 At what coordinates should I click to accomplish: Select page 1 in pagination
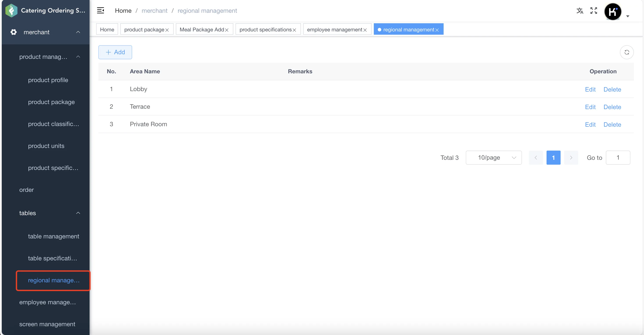click(553, 157)
